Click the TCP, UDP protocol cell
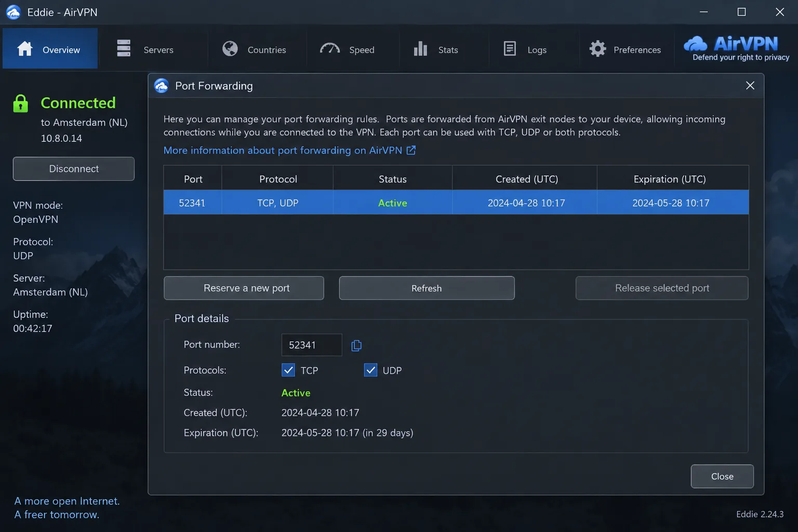This screenshot has width=798, height=532. pyautogui.click(x=278, y=203)
